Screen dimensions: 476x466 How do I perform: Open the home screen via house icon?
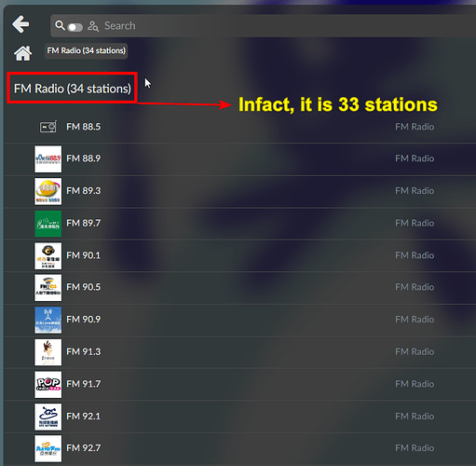(x=22, y=53)
